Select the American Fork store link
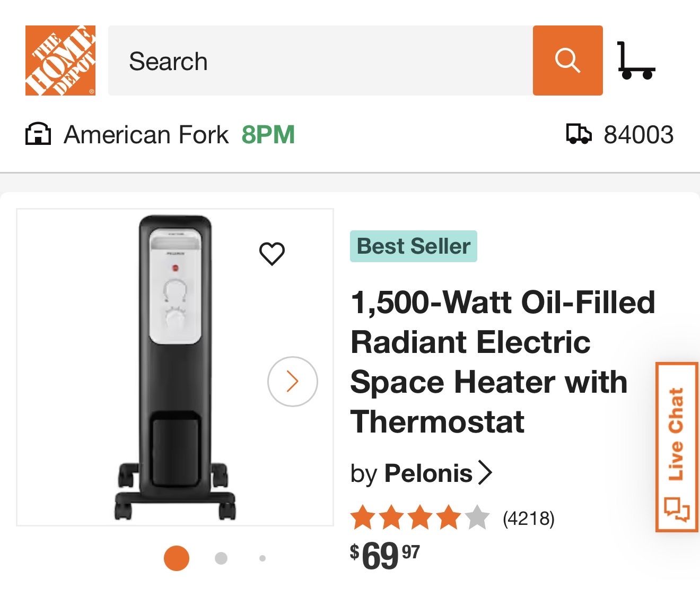Image resolution: width=700 pixels, height=596 pixels. tap(146, 135)
